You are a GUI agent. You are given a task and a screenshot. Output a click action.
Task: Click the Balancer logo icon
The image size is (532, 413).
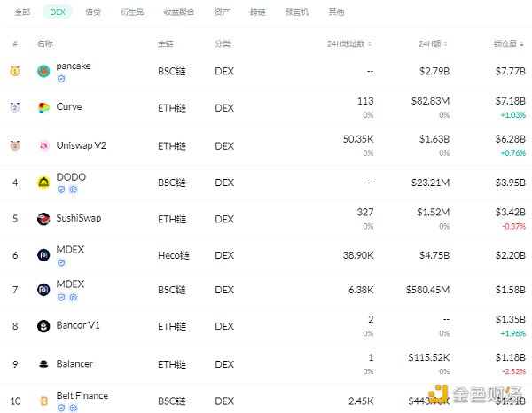[x=43, y=363]
